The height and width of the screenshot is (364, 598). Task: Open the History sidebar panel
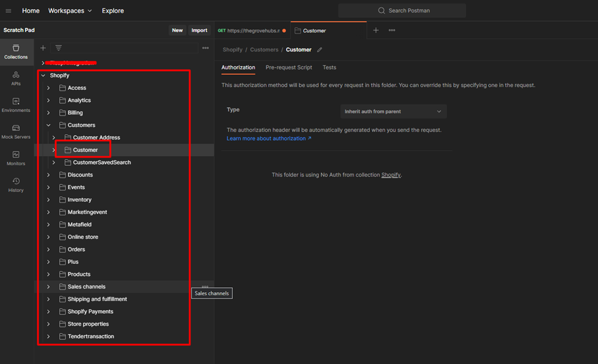coord(16,185)
